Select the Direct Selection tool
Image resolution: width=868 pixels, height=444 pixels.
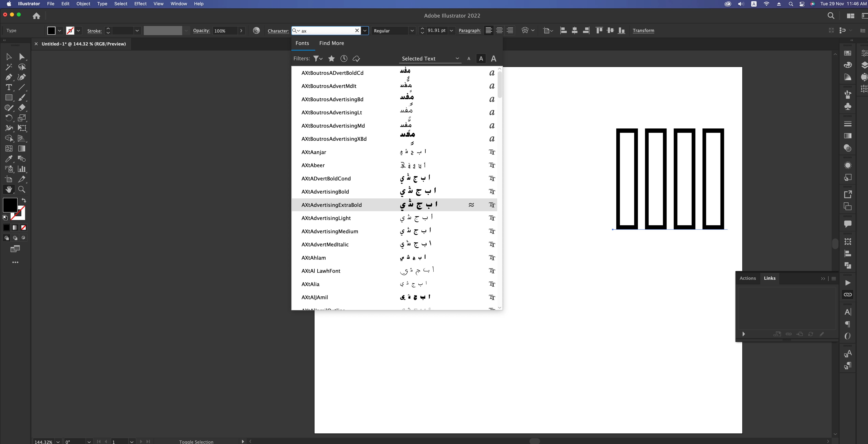click(x=21, y=57)
